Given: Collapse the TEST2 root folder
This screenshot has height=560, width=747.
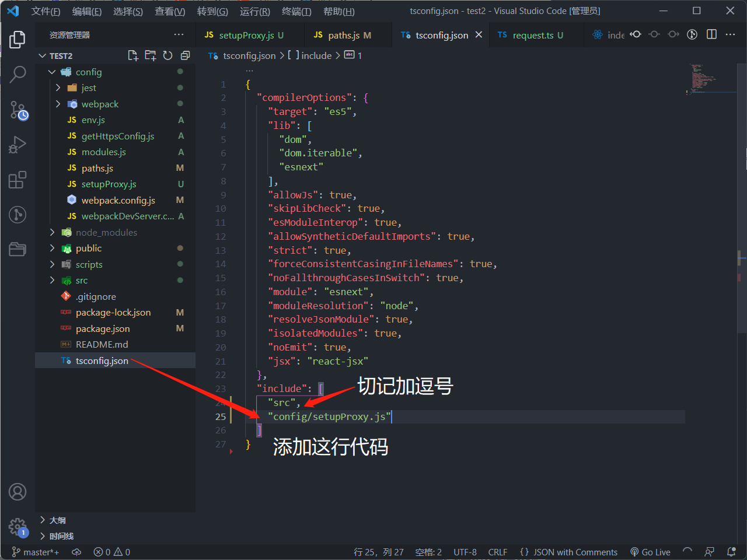Looking at the screenshot, I should [42, 55].
